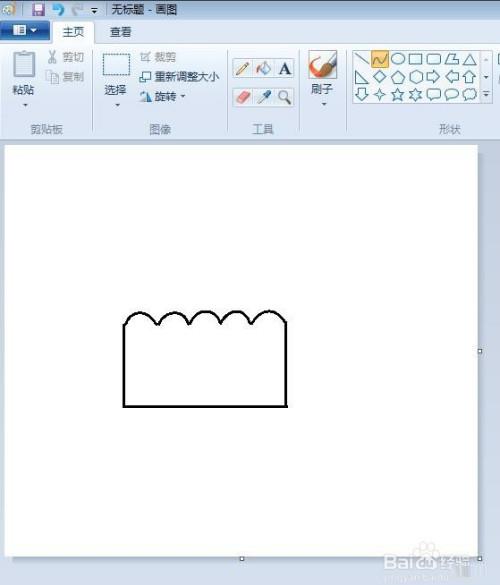
Task: Select the Text tool
Action: point(284,68)
